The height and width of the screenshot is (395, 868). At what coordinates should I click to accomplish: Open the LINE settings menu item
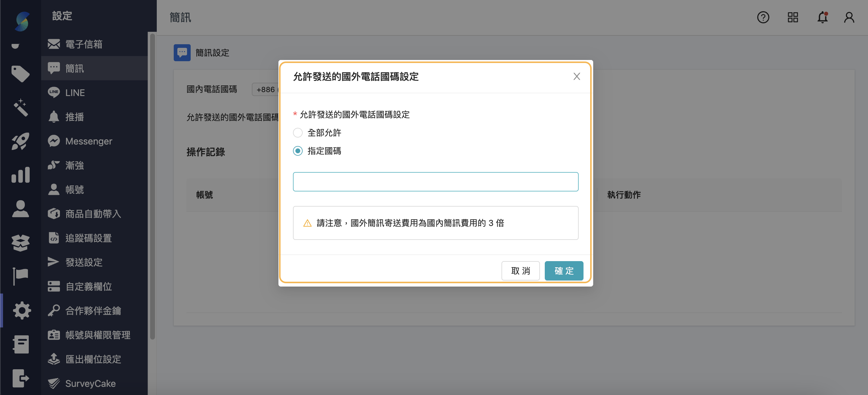75,92
